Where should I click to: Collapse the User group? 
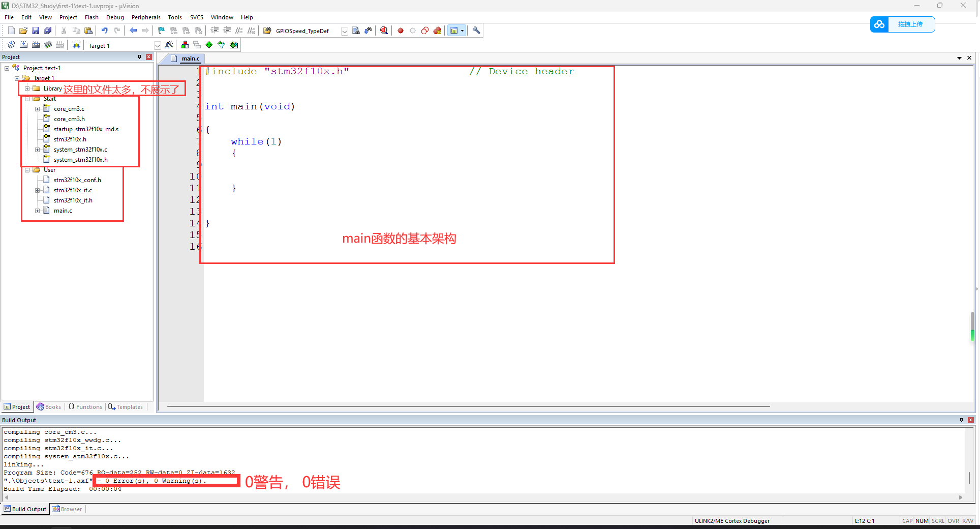(x=27, y=170)
